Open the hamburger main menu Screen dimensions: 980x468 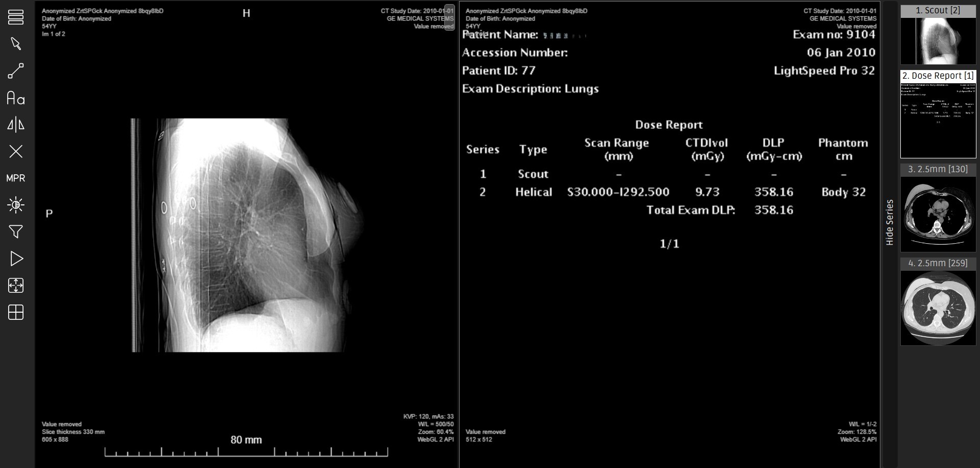tap(16, 17)
